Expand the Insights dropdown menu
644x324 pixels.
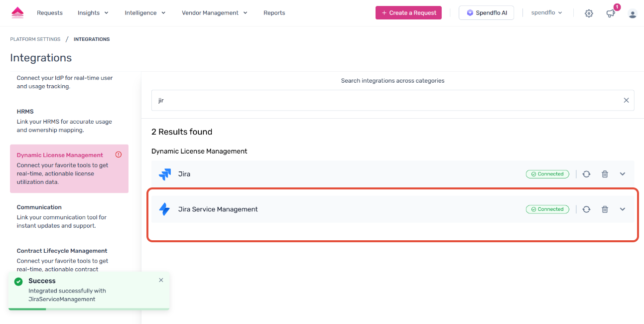tap(93, 13)
